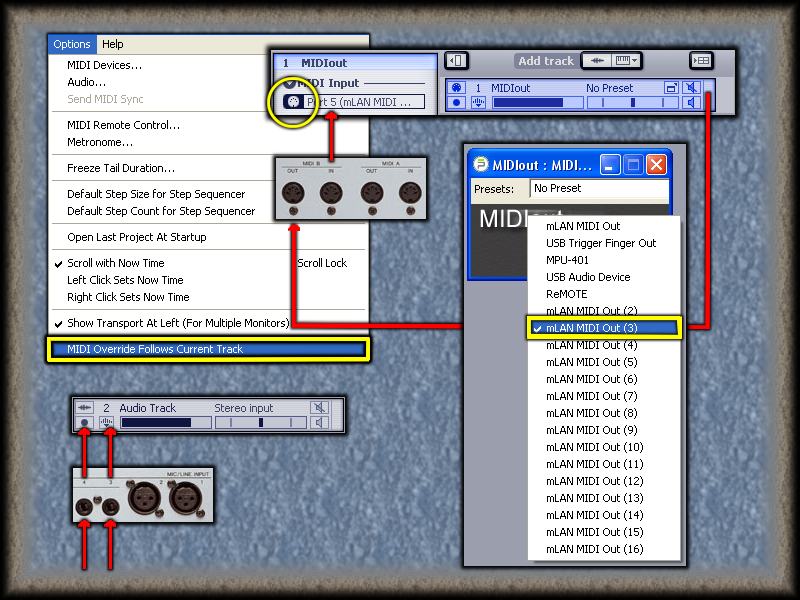Screen dimensions: 800x600
Task: Click the volume slider on MIDIout track
Action: point(538,103)
